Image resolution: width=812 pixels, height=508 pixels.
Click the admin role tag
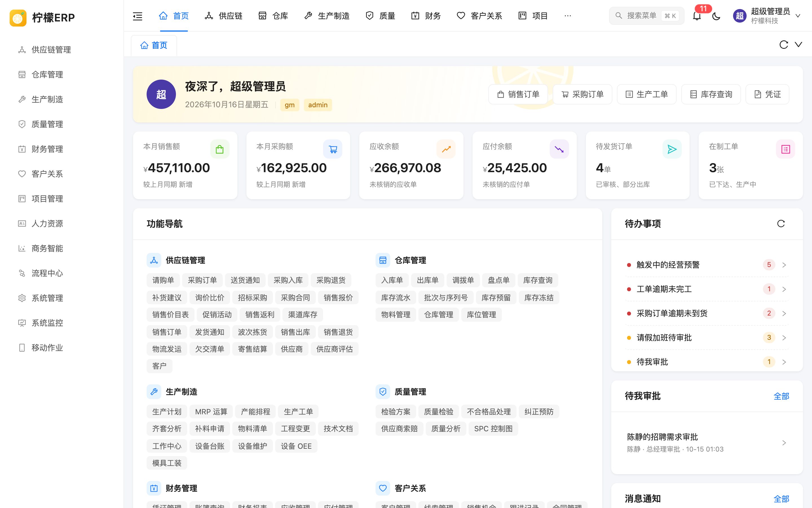(x=318, y=105)
